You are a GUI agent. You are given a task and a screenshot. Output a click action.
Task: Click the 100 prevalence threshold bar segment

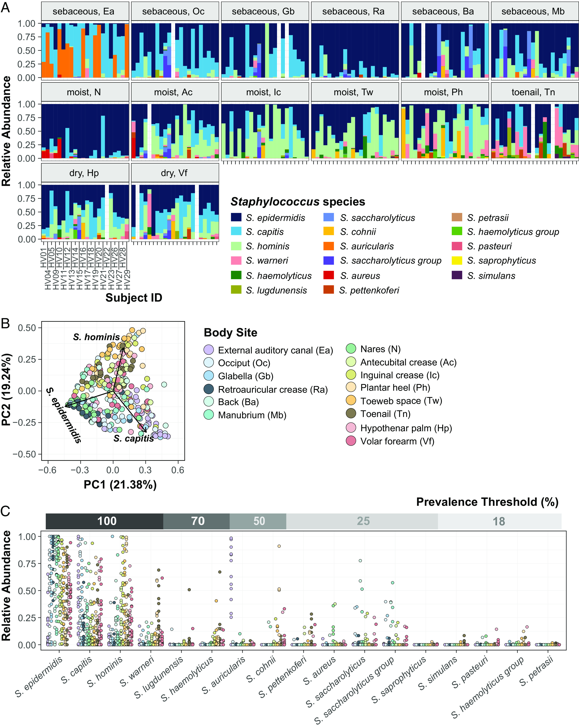tap(104, 521)
